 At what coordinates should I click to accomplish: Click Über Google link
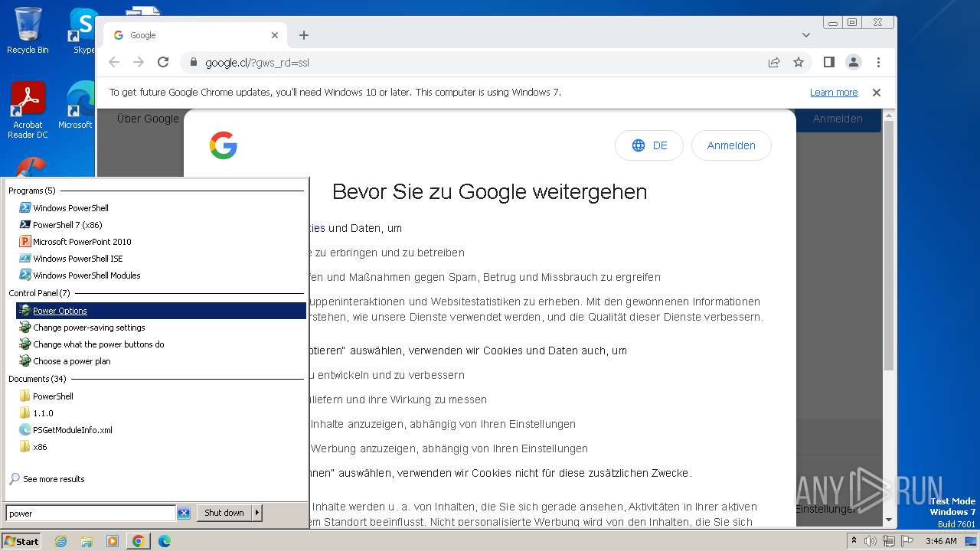[x=148, y=119]
